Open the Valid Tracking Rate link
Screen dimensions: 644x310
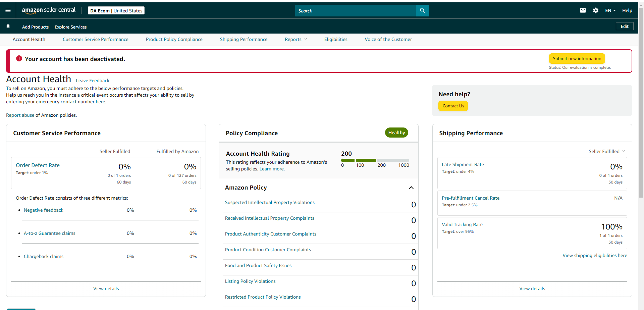(x=462, y=224)
